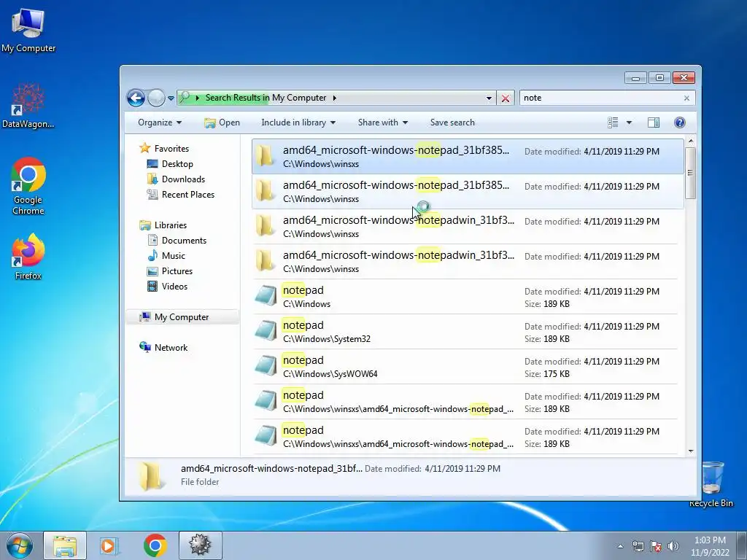Go back with the Explorer back arrow
Viewport: 747px width, 560px height.
click(136, 98)
